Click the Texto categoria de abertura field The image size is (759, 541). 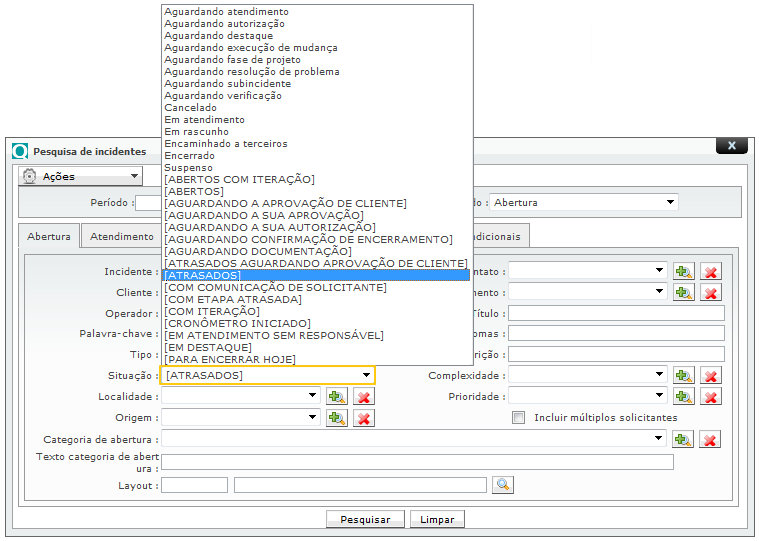[417, 462]
